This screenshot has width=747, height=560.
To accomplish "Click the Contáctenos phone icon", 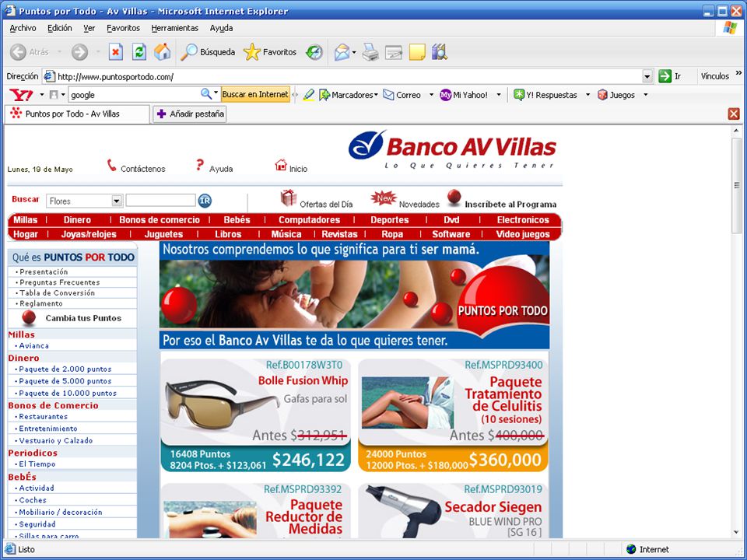I will (111, 165).
